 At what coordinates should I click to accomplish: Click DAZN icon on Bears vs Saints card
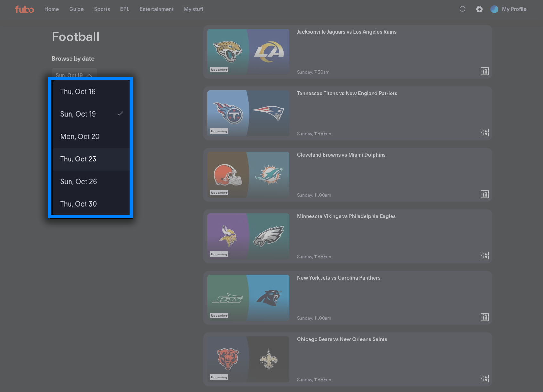[x=485, y=379]
